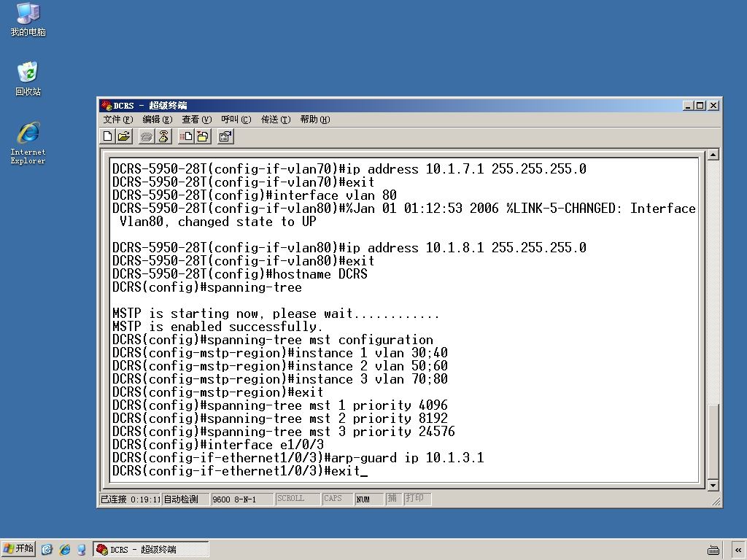Click the 'instance 1 vlan 30;40' line

[x=280, y=353]
